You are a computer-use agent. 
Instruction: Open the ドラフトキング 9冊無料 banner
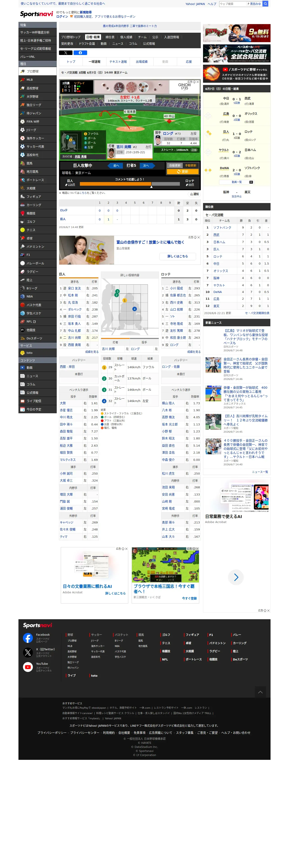237,33
